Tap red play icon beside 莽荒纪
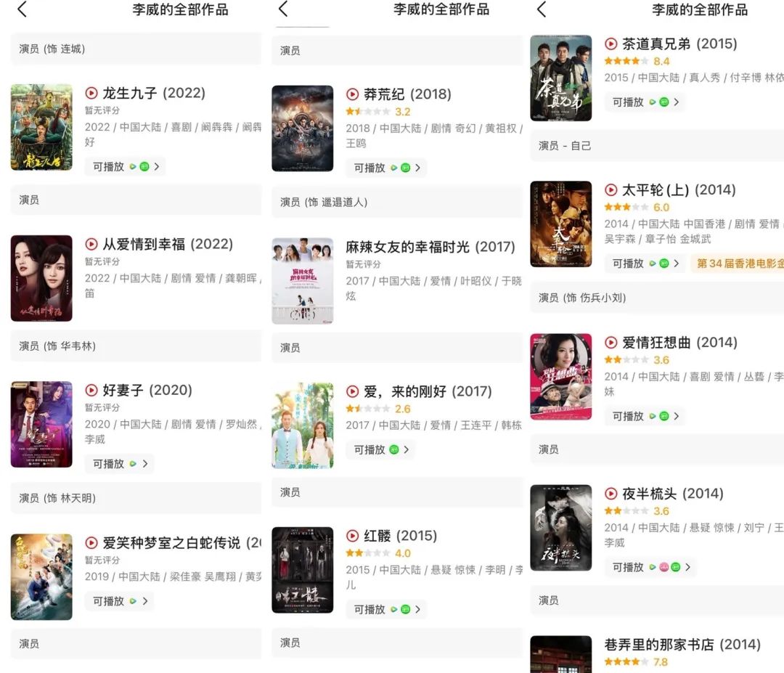The width and height of the screenshot is (784, 673). [353, 94]
